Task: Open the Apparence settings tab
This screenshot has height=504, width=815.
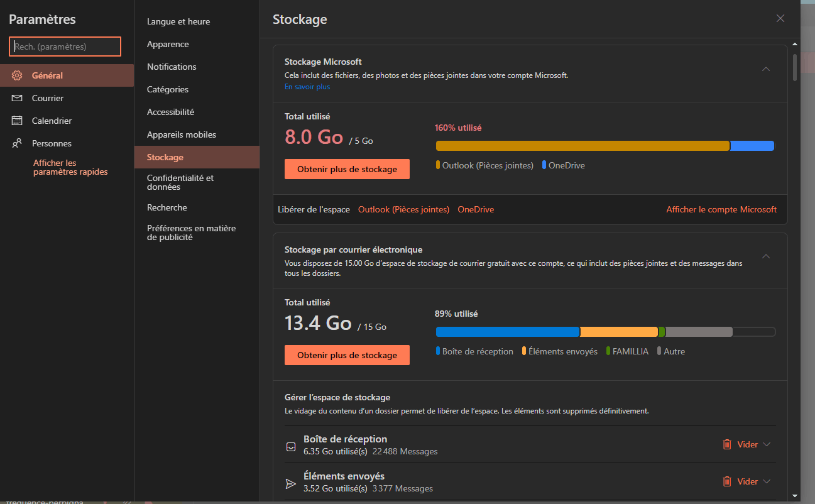Action: pos(168,44)
